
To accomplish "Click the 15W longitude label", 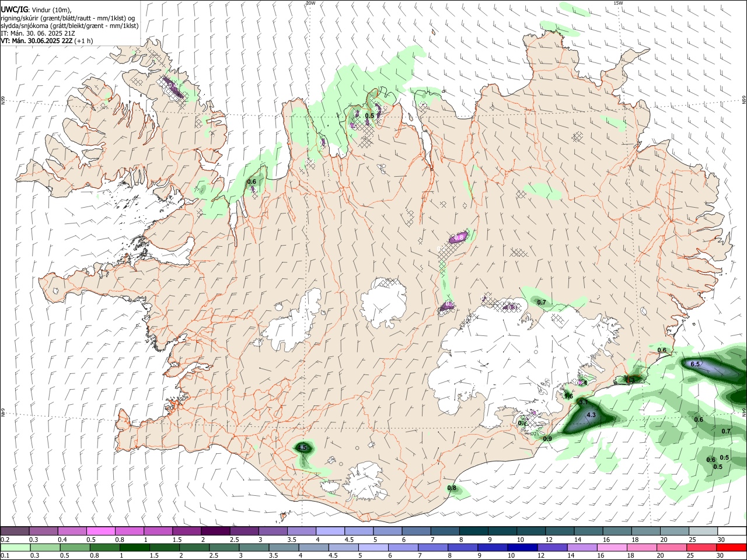I will (618, 3).
